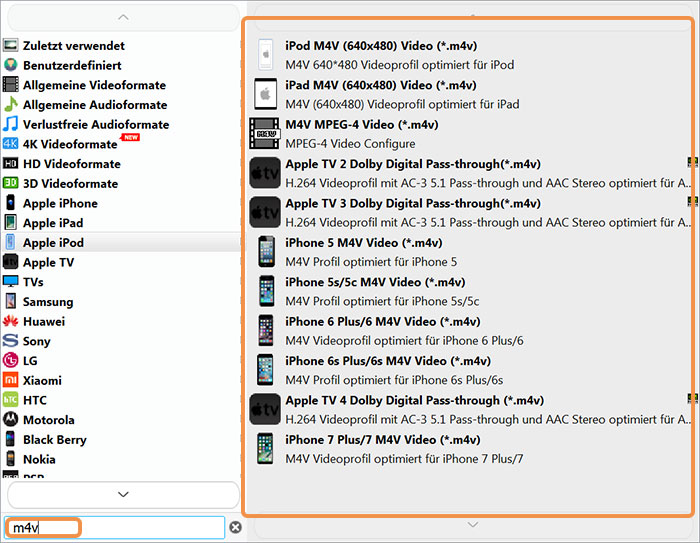Click the Apple TV 2 profile icon
Image resolution: width=700 pixels, height=543 pixels.
click(265, 172)
